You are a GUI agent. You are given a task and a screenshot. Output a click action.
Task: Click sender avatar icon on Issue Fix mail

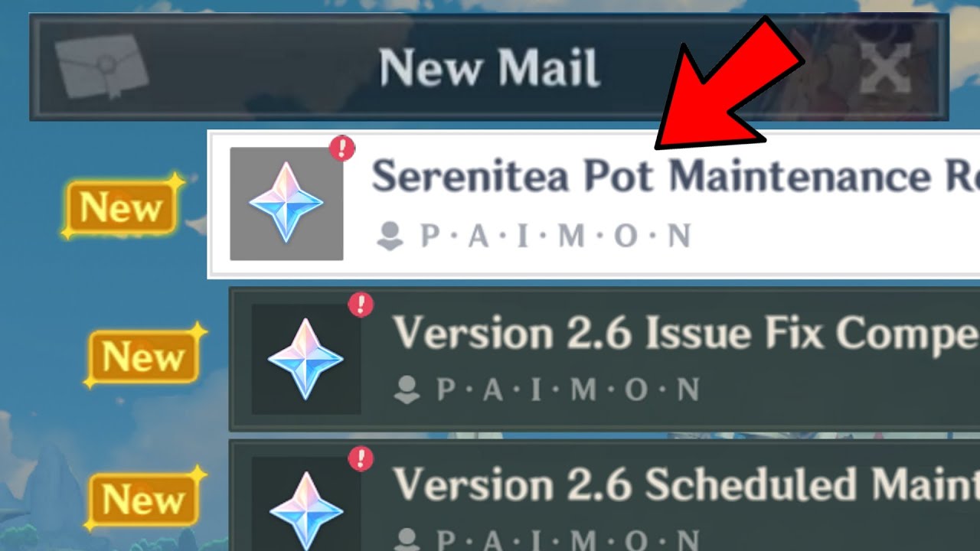coord(407,390)
